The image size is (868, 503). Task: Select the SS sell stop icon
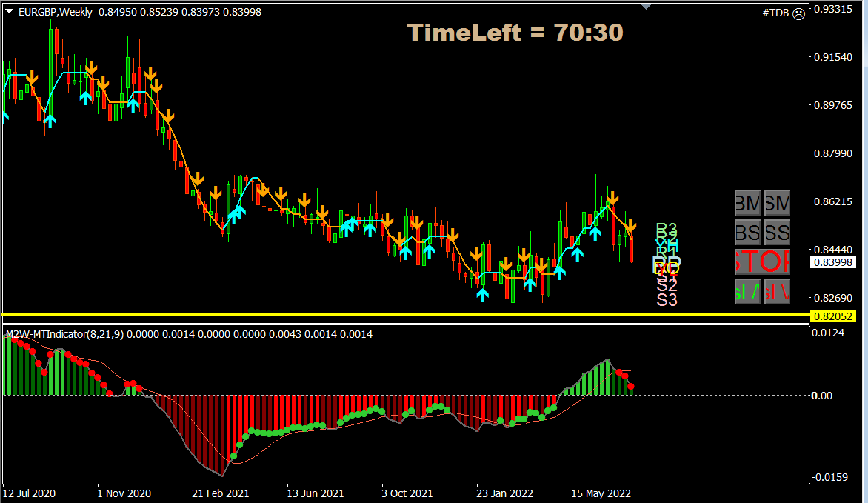tap(777, 232)
